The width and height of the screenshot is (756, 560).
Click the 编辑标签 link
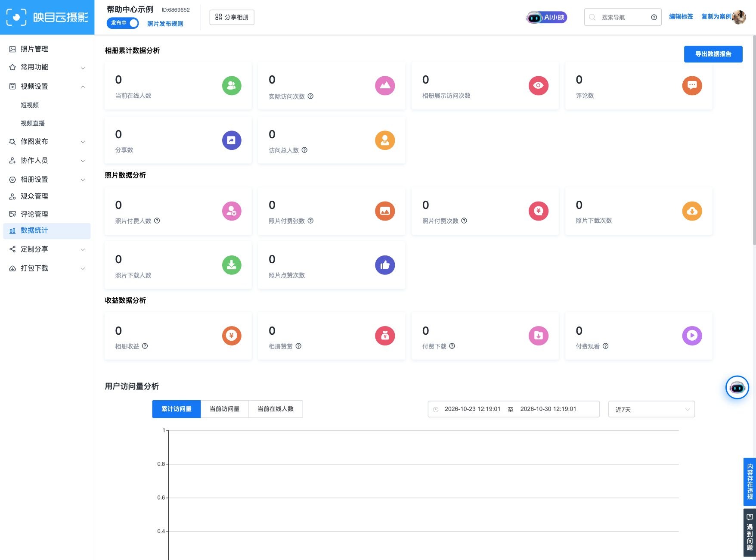click(681, 16)
